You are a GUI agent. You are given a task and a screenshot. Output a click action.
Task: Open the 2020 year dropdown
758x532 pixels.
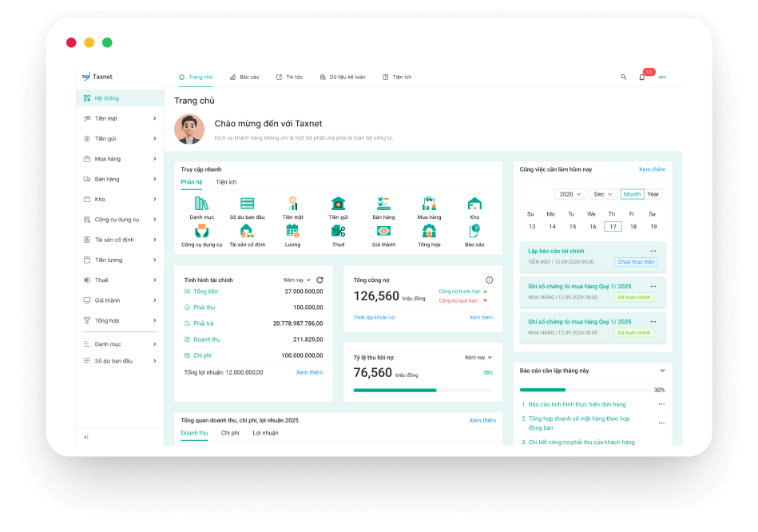coord(570,194)
